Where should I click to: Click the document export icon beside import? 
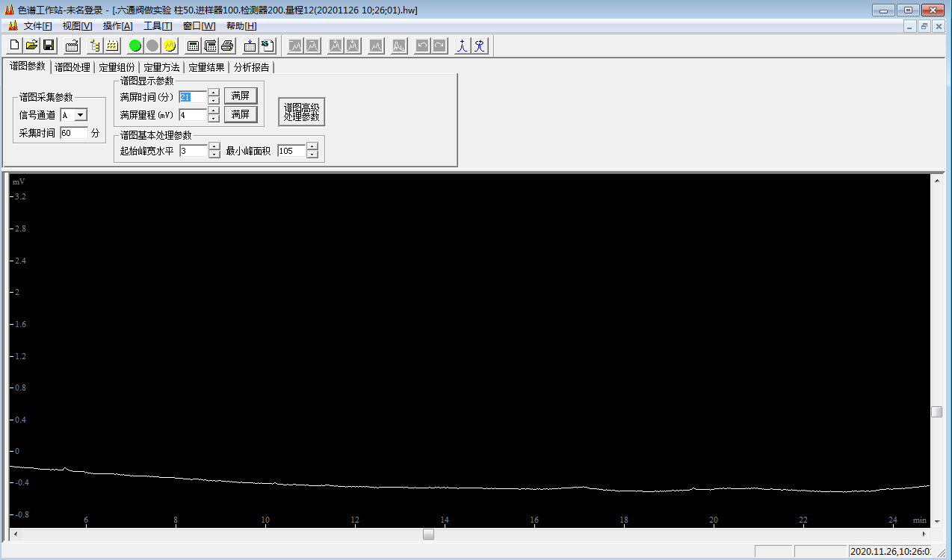tap(268, 46)
